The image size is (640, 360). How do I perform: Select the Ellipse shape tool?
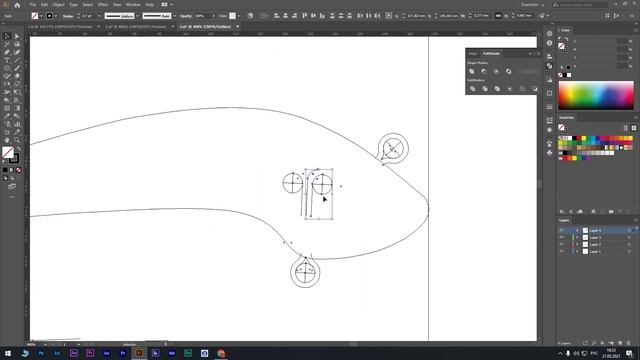pos(7,68)
